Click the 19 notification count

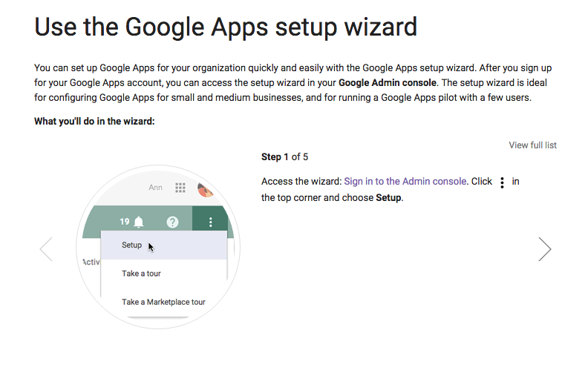125,222
